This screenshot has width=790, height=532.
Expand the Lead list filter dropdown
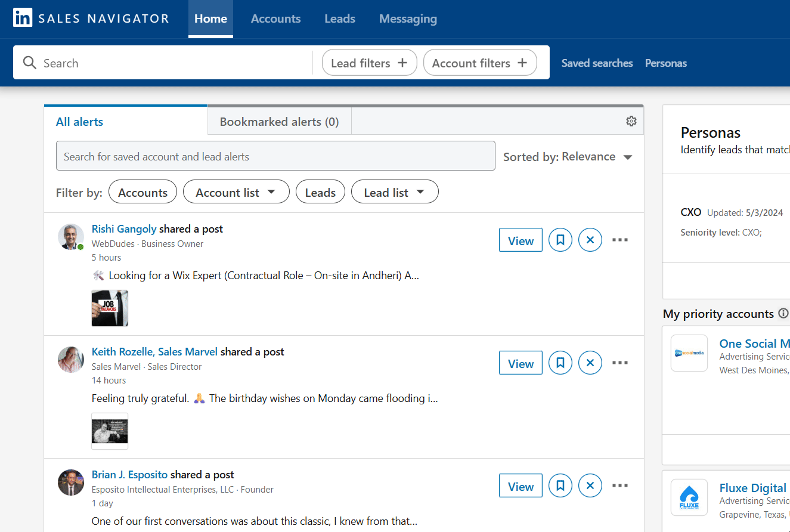394,191
